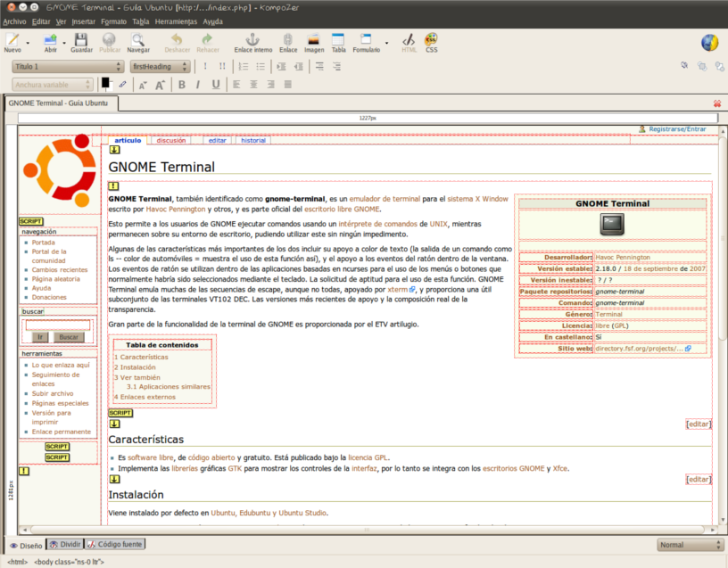Click the Imagen insert image icon
Screen dimensions: 728x568
[313, 42]
